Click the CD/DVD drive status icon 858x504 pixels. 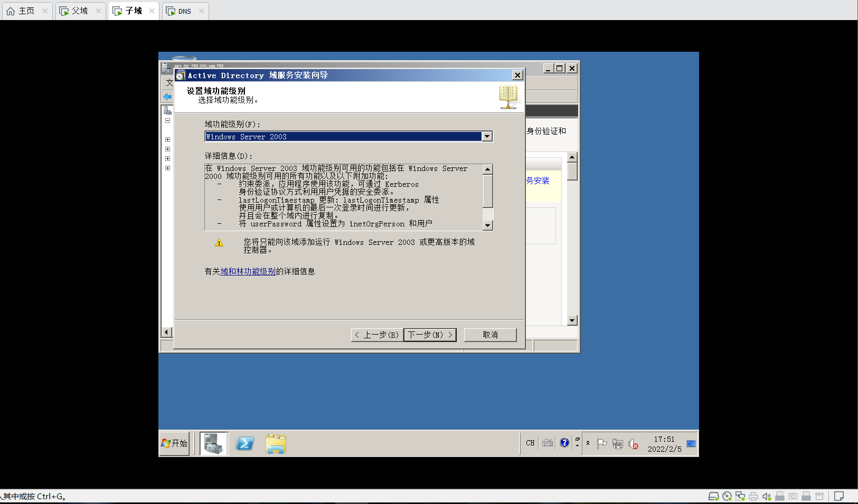click(x=727, y=496)
